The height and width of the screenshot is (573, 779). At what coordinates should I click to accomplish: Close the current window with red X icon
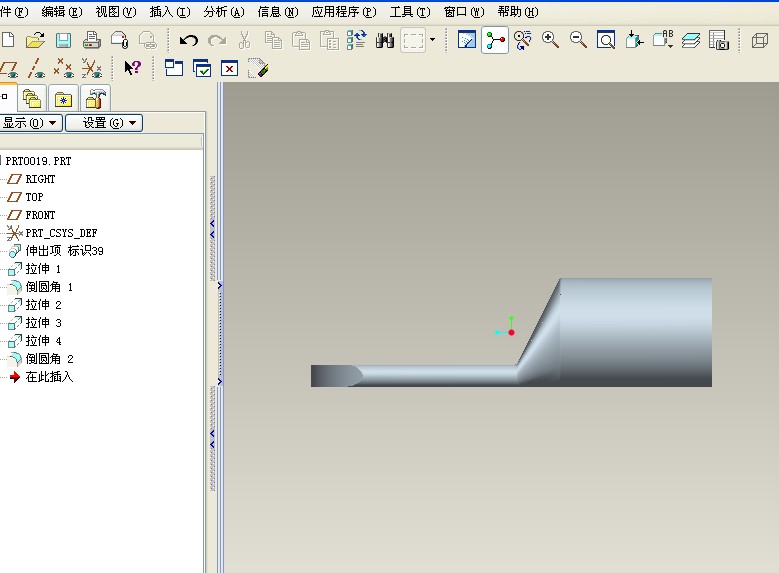(230, 68)
